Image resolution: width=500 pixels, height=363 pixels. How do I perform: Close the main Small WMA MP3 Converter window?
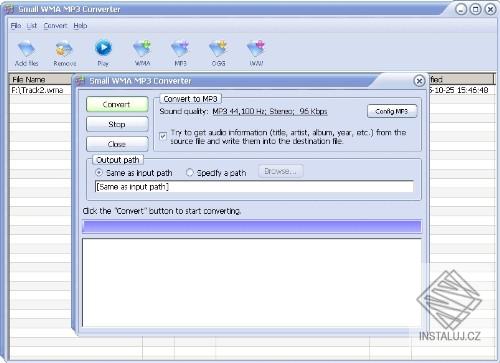pyautogui.click(x=490, y=9)
